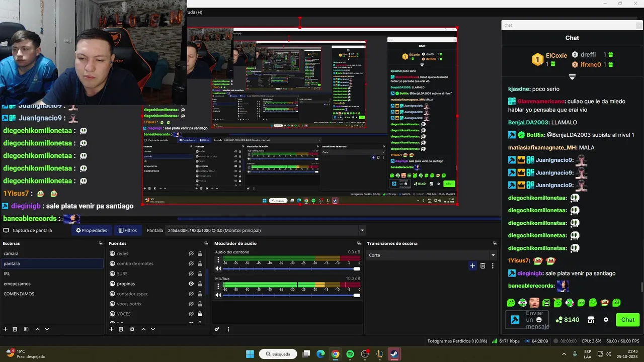The image size is (644, 362).
Task: Show the voces botrix source
Action: click(191, 304)
